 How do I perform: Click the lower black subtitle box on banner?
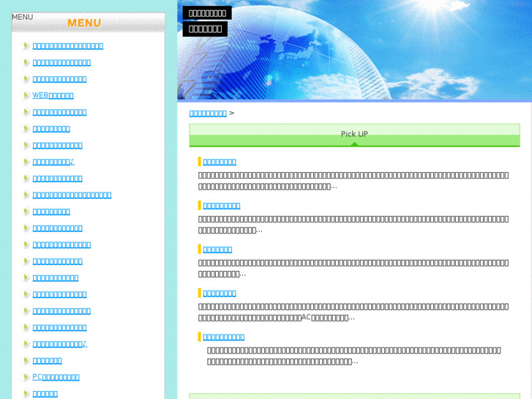click(x=206, y=29)
